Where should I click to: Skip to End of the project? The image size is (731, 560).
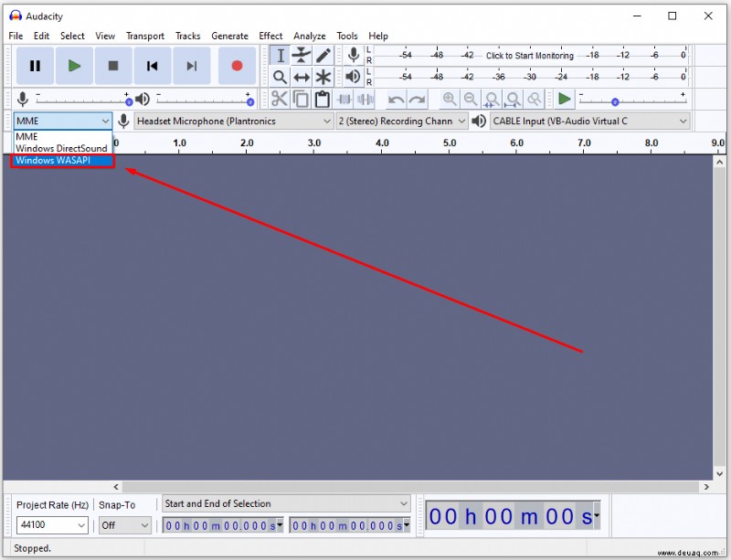click(191, 66)
